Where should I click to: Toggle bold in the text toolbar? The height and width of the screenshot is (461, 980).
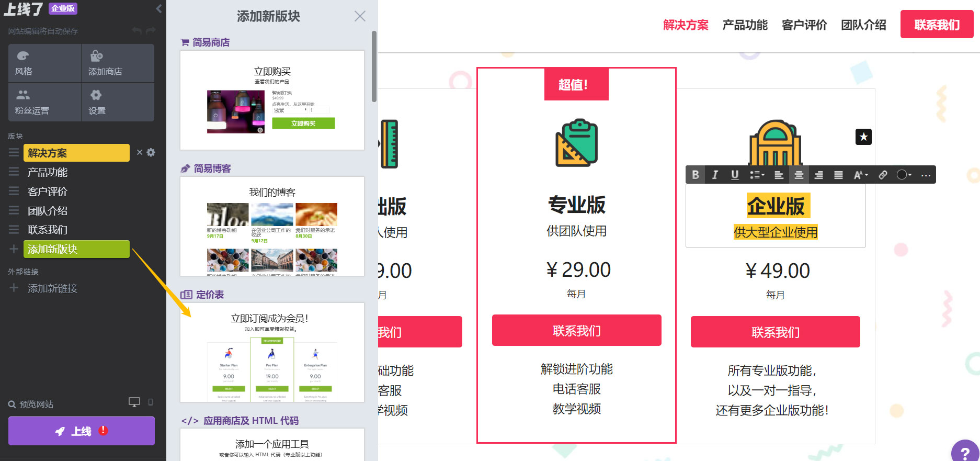click(x=696, y=175)
